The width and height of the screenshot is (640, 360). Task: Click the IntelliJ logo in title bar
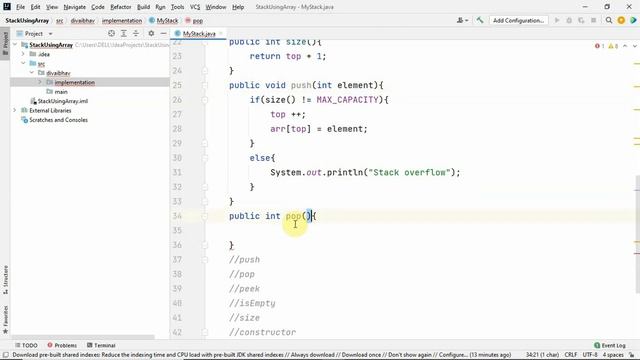[7, 7]
